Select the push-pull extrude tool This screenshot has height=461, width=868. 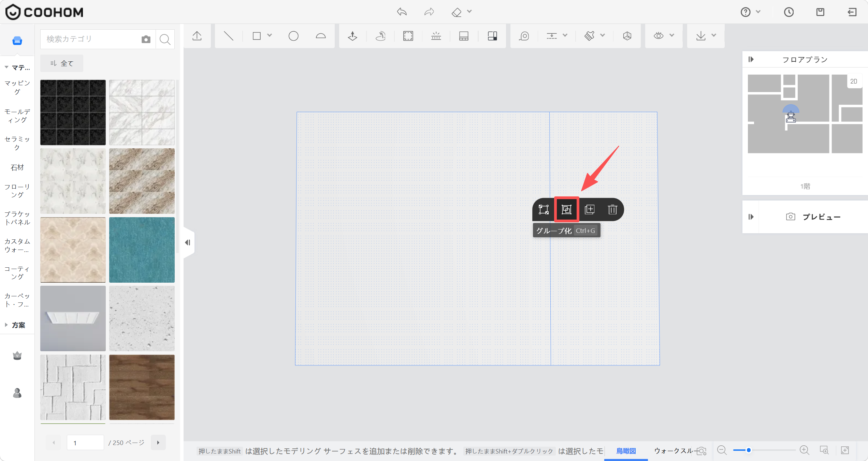(x=352, y=36)
